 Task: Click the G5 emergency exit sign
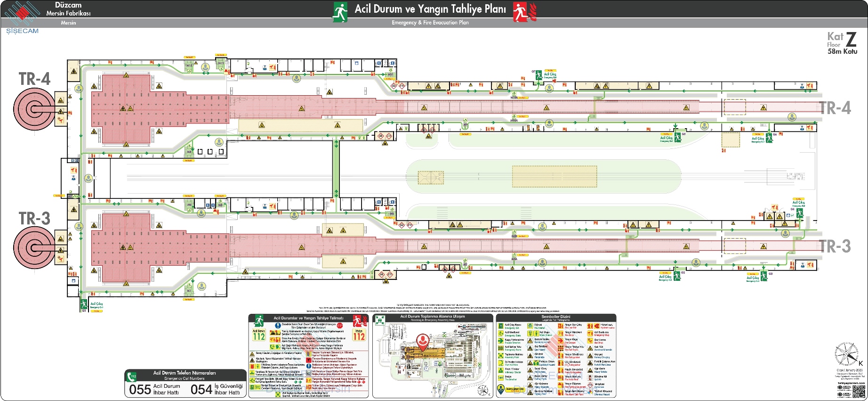[677, 137]
